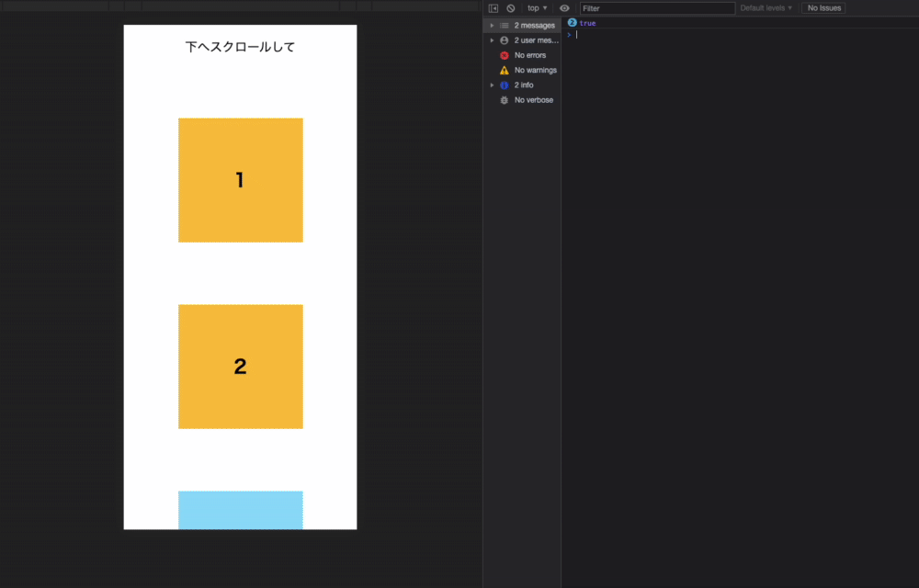The image size is (919, 588).
Task: Select the 2 user messages row
Action: 522,40
